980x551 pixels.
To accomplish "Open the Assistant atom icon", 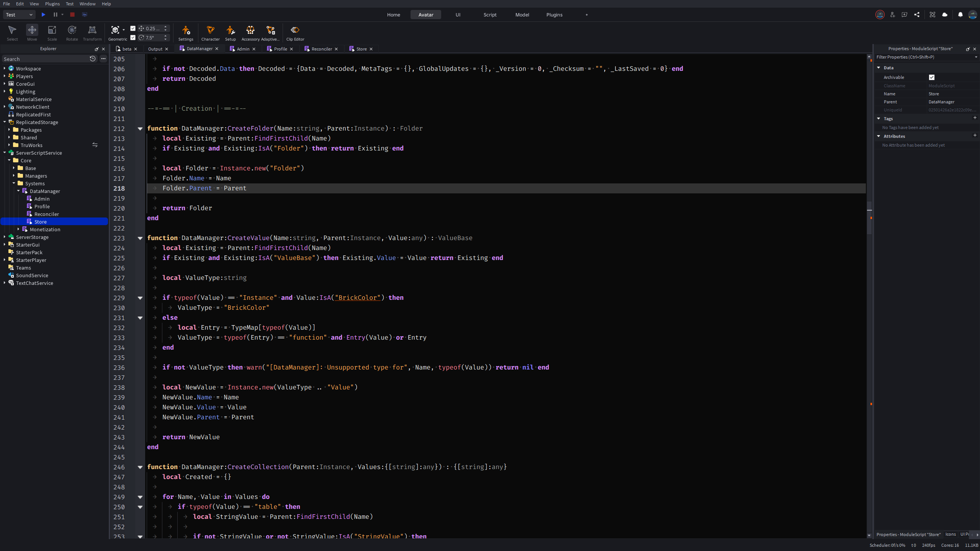I will 933,15.
